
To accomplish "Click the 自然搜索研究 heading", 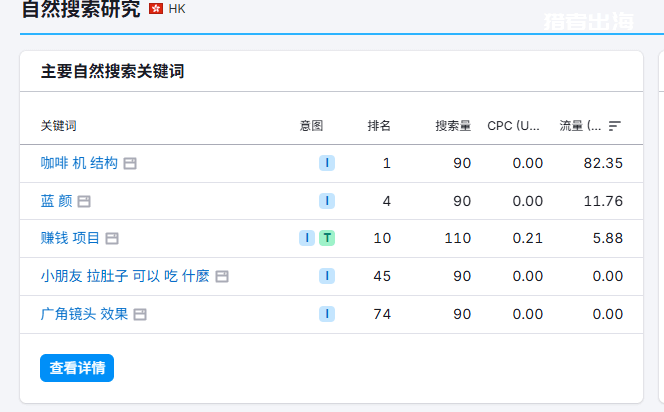I will (x=81, y=9).
